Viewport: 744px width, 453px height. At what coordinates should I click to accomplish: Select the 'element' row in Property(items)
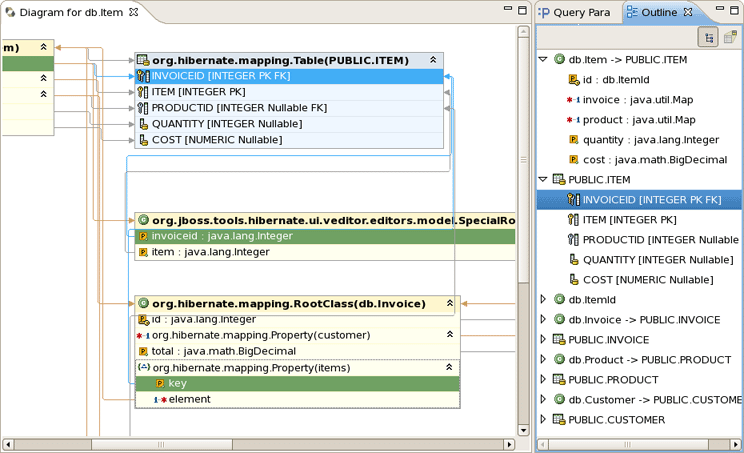click(x=190, y=399)
